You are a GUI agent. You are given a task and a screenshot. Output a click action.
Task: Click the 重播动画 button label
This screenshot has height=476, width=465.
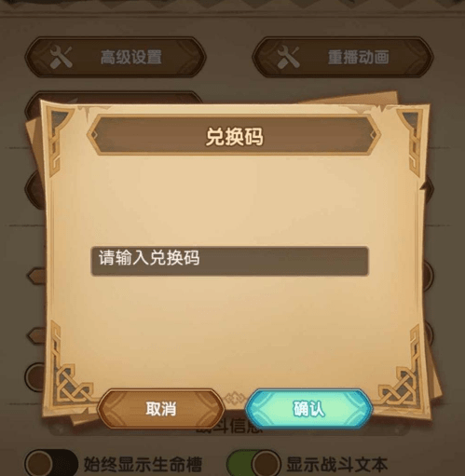coord(359,57)
